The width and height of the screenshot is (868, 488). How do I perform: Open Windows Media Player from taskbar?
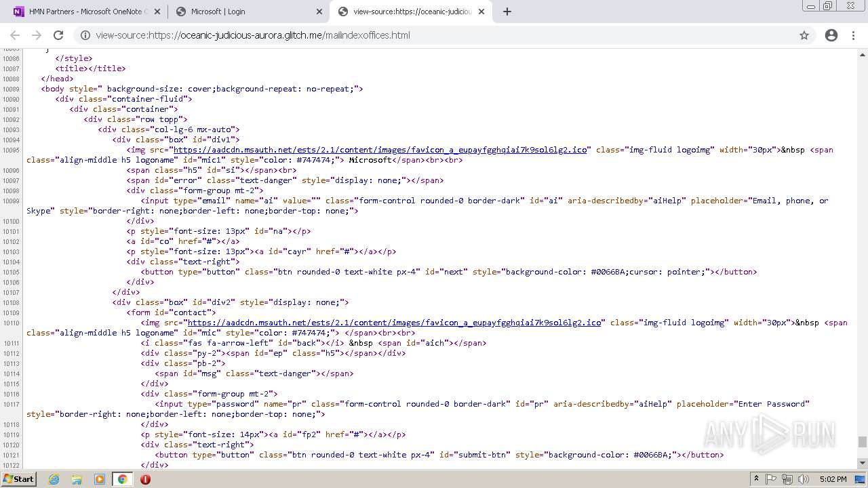99,479
